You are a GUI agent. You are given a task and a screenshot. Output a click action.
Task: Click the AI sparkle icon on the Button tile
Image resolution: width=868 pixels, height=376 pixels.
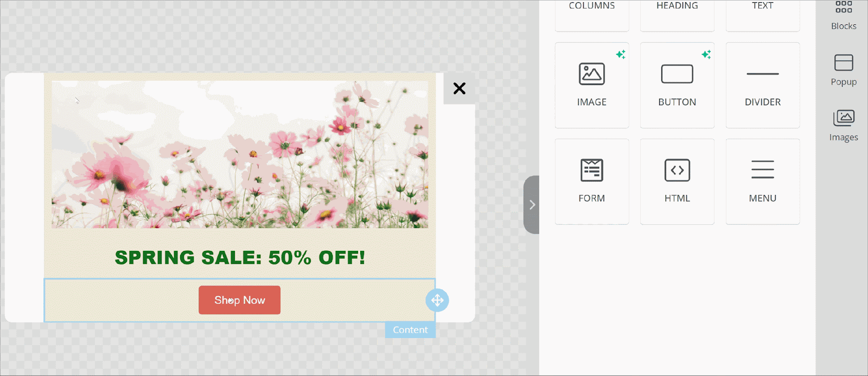pyautogui.click(x=706, y=54)
